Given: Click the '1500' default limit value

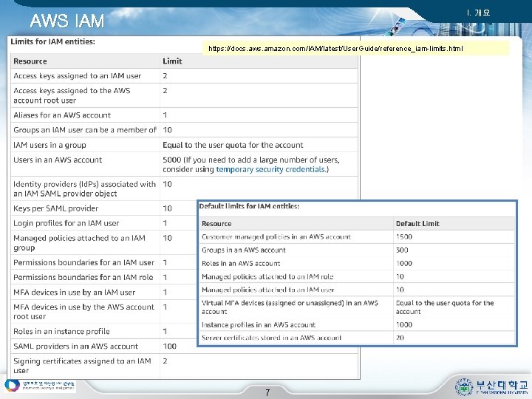Looking at the screenshot, I should pyautogui.click(x=403, y=237).
